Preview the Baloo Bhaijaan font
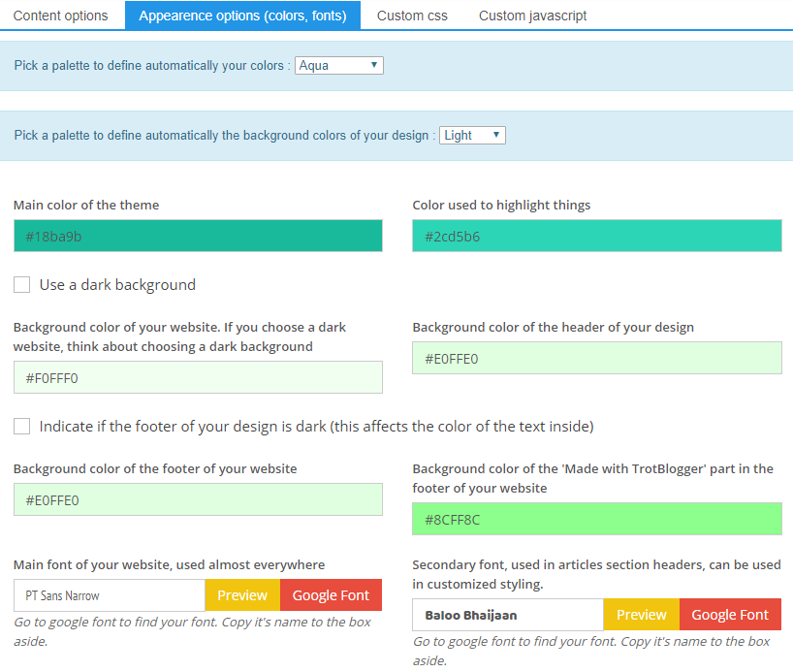This screenshot has width=793, height=672. [641, 614]
